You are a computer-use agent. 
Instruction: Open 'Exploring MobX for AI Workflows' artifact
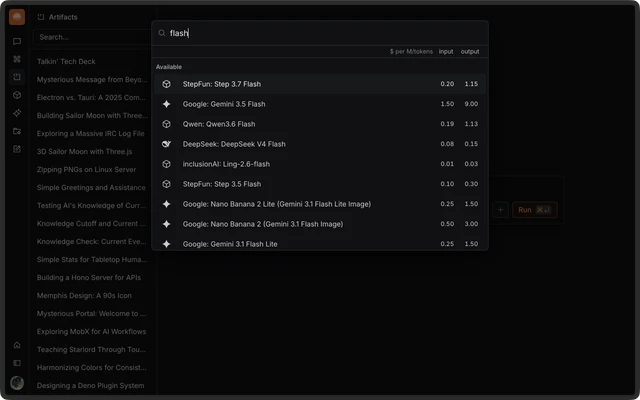coord(92,331)
